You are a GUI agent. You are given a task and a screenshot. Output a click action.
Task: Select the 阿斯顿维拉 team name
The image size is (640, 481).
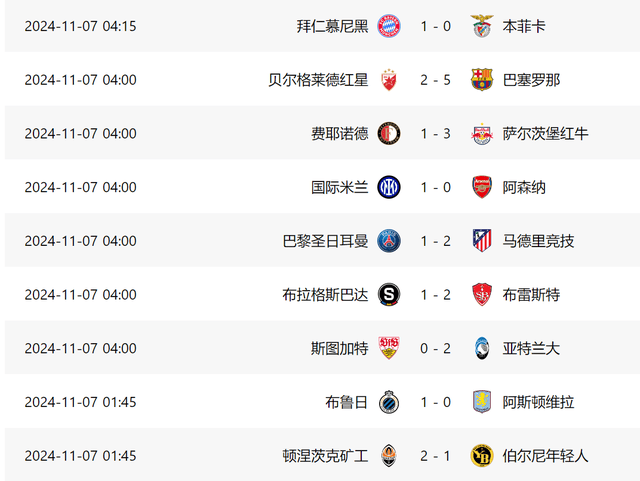tap(538, 402)
